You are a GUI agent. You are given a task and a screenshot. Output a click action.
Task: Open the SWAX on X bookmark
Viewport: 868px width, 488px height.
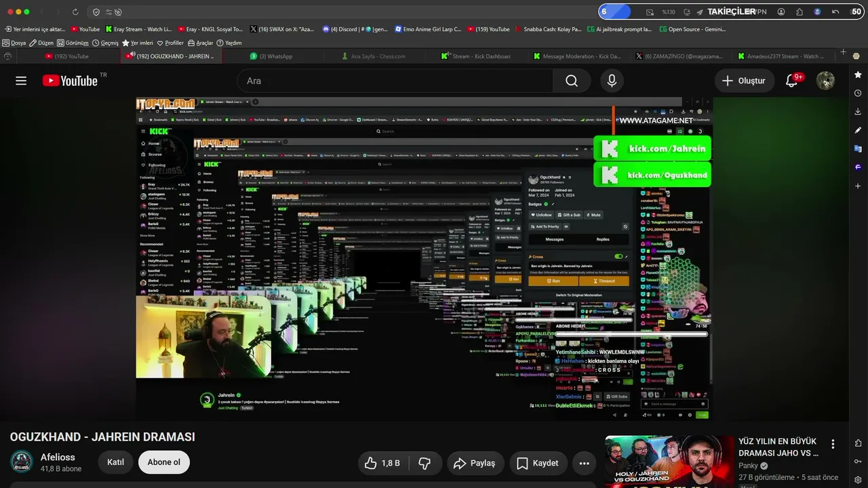(281, 29)
